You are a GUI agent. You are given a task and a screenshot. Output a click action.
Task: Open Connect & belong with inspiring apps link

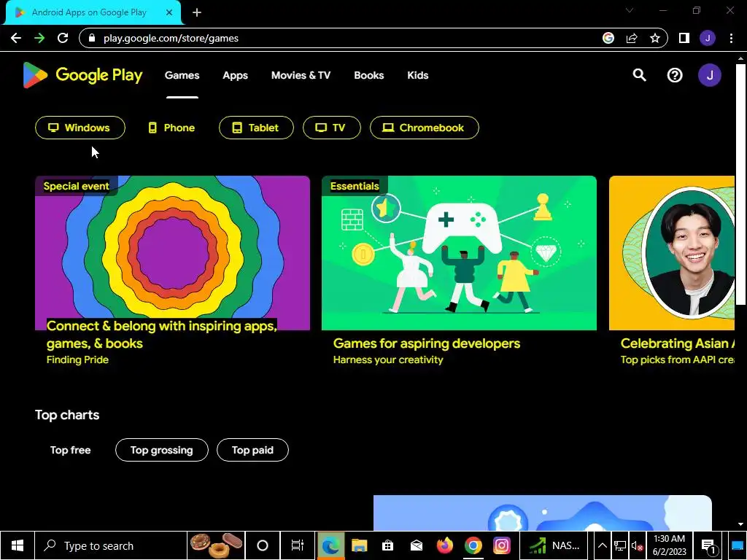[161, 334]
